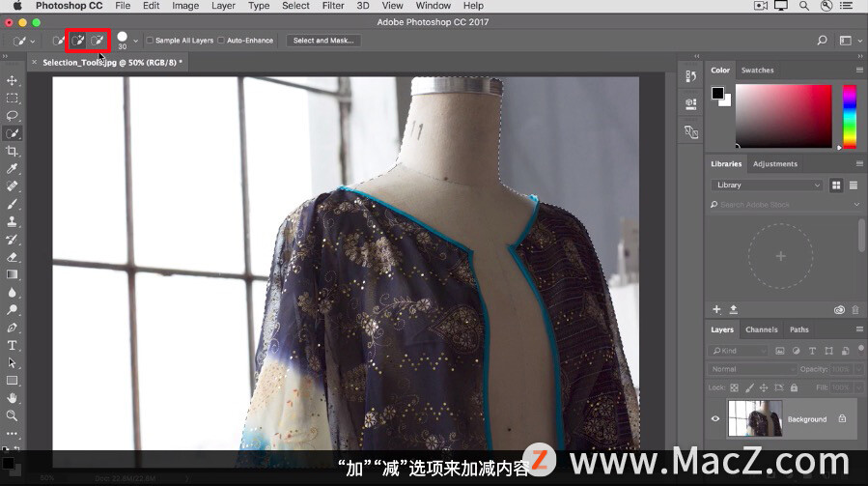Screen dimensions: 868x486
Task: Switch to the Paths tab
Action: tap(798, 329)
